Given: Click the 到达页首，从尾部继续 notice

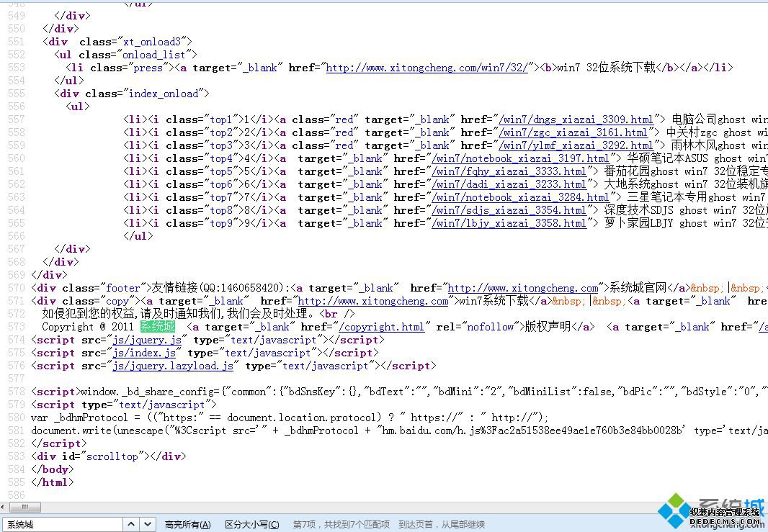Looking at the screenshot, I should click(x=442, y=525).
